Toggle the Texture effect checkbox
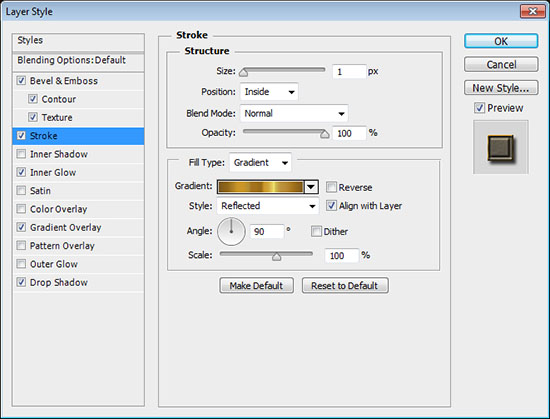 coord(33,117)
